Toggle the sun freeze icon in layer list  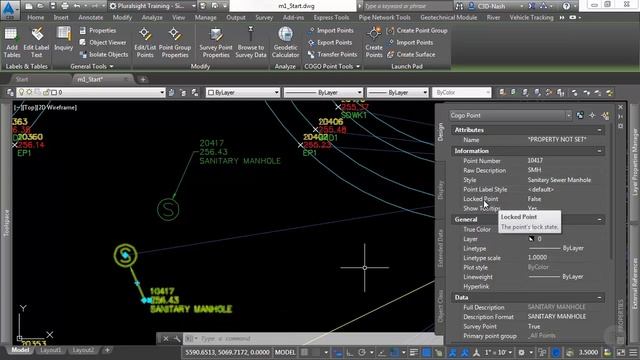pyautogui.click(x=29, y=93)
